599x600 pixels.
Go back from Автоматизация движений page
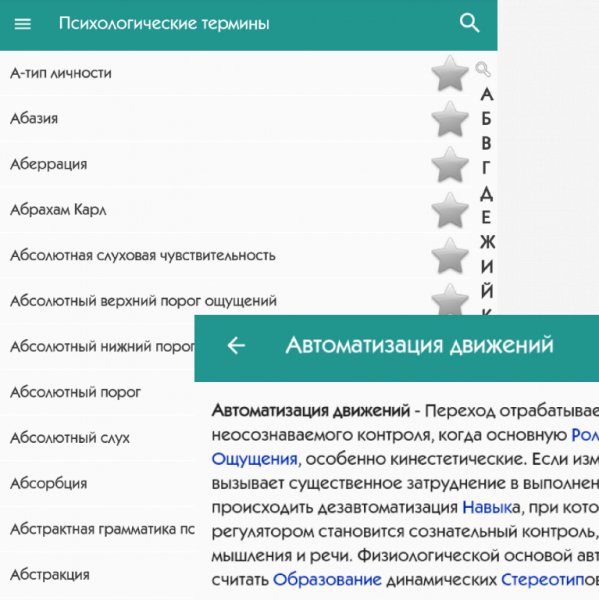pos(236,346)
